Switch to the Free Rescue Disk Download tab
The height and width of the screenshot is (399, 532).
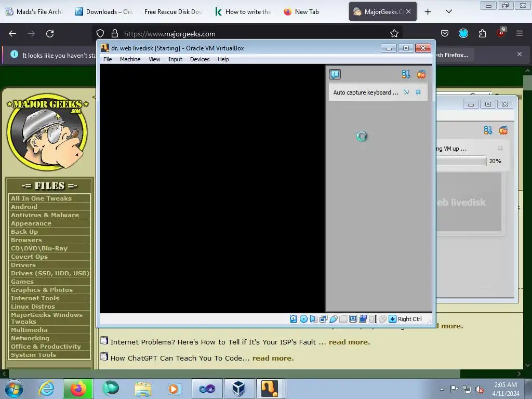pyautogui.click(x=173, y=12)
